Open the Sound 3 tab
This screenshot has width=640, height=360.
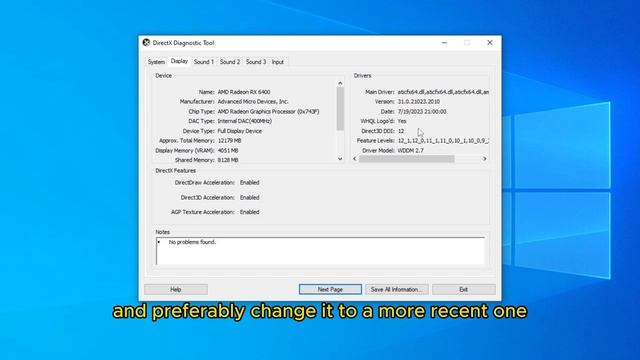[x=256, y=62]
